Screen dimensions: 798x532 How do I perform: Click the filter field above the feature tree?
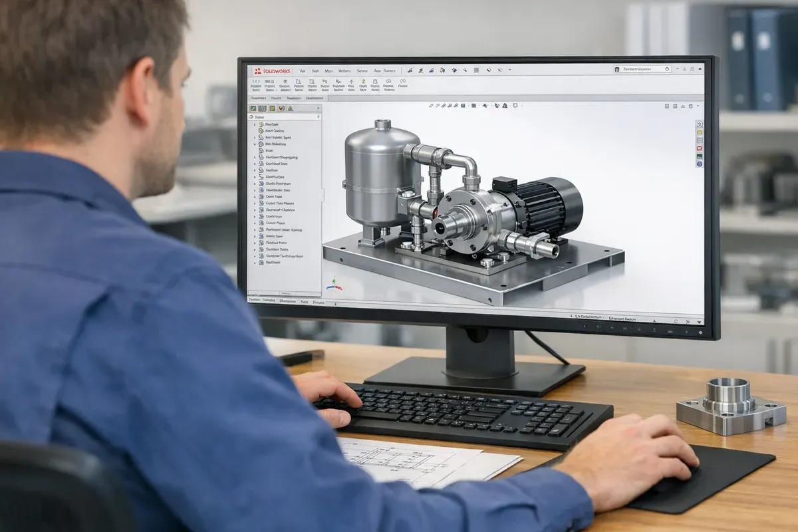coord(284,117)
